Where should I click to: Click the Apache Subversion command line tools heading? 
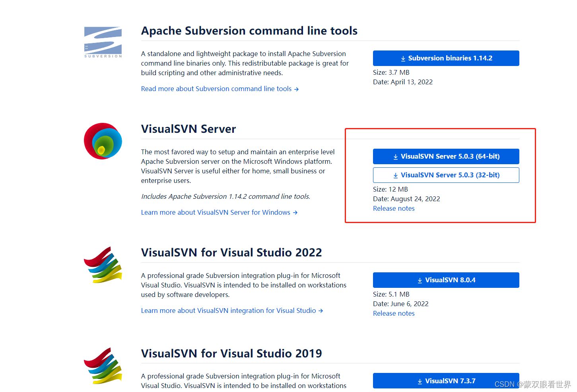249,31
